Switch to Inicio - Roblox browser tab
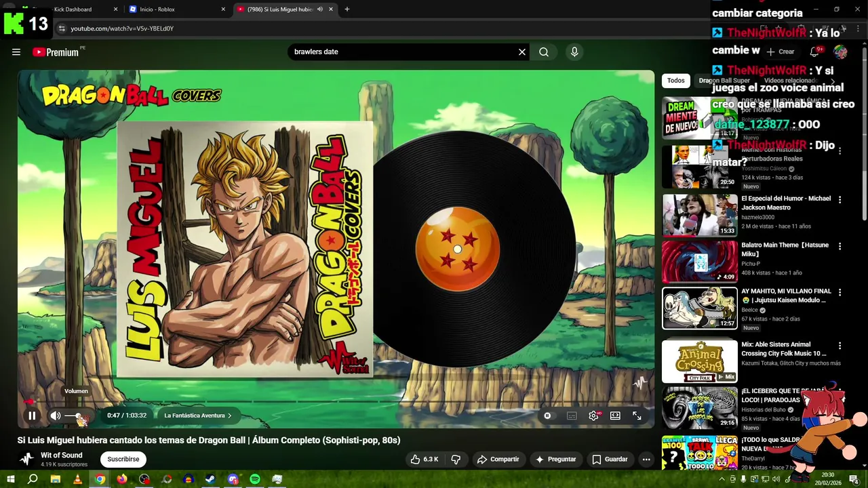 (178, 9)
